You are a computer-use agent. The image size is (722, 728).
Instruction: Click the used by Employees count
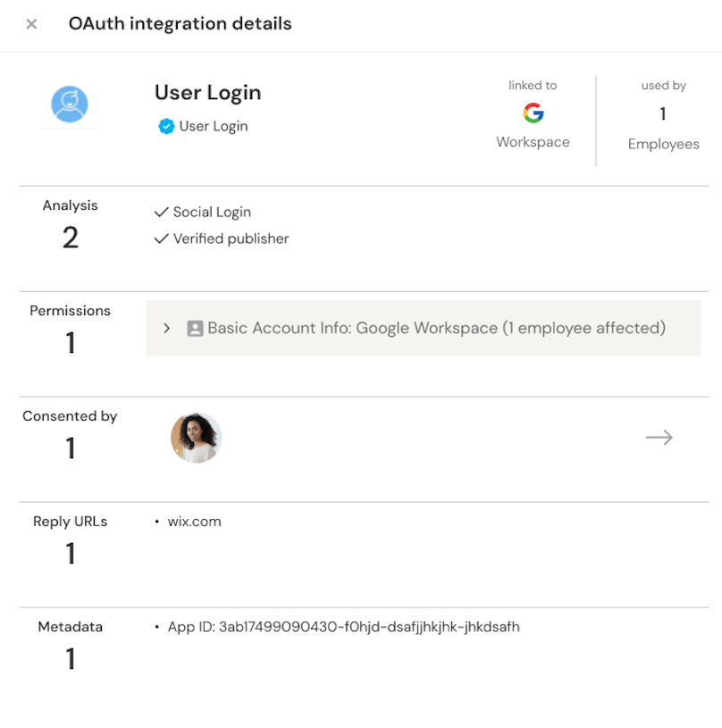tap(663, 114)
